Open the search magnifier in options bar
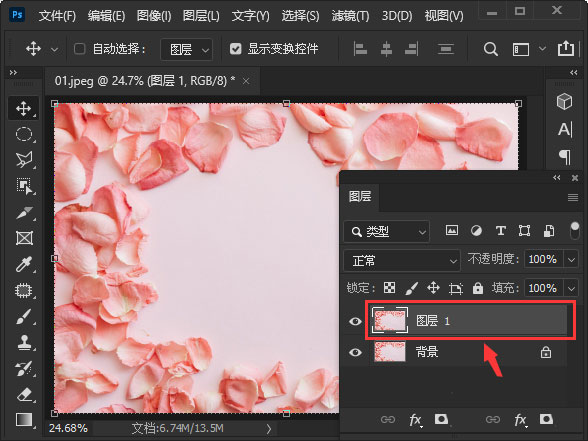This screenshot has width=588, height=441. pyautogui.click(x=490, y=49)
